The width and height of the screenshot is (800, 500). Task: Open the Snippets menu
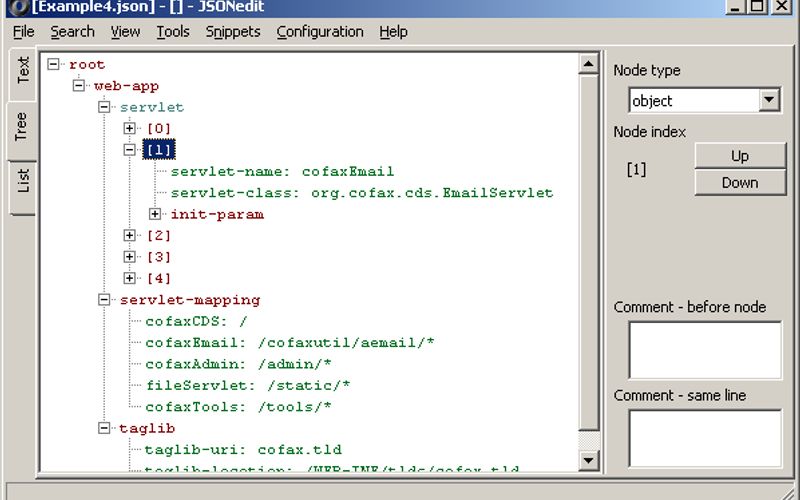pyautogui.click(x=232, y=32)
